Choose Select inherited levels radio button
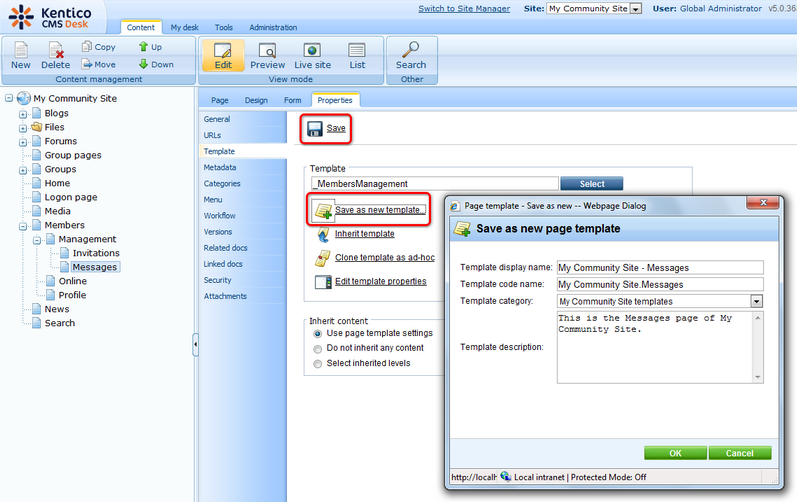This screenshot has height=502, width=797. click(x=318, y=364)
